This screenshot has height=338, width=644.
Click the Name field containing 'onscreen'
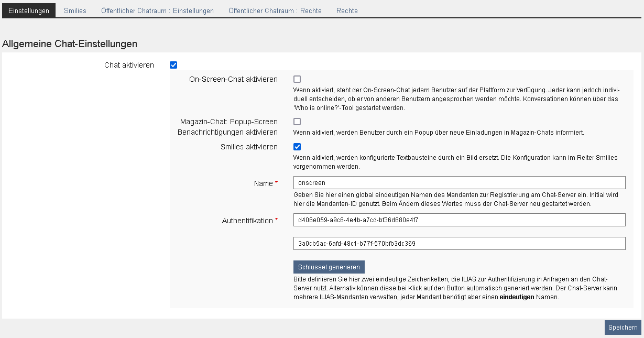(459, 182)
